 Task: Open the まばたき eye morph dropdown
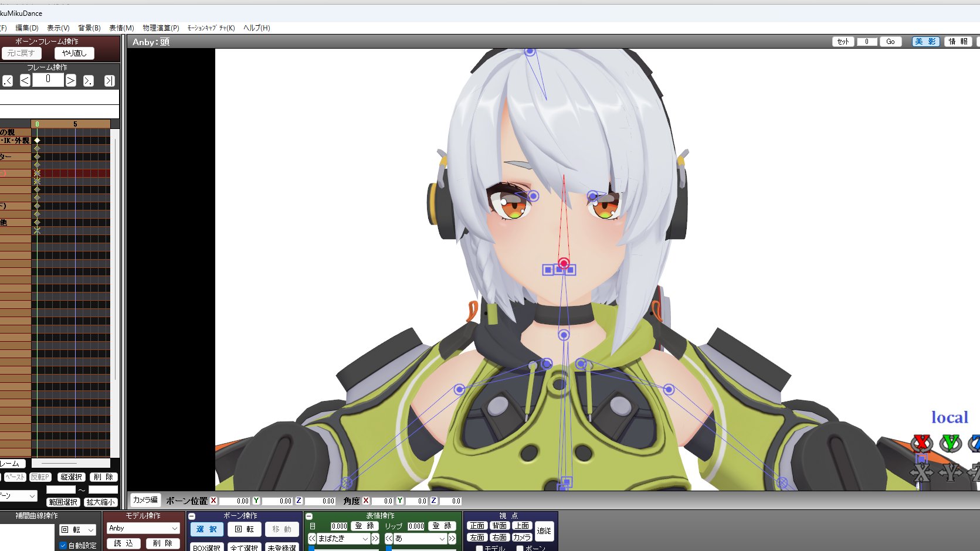[344, 539]
